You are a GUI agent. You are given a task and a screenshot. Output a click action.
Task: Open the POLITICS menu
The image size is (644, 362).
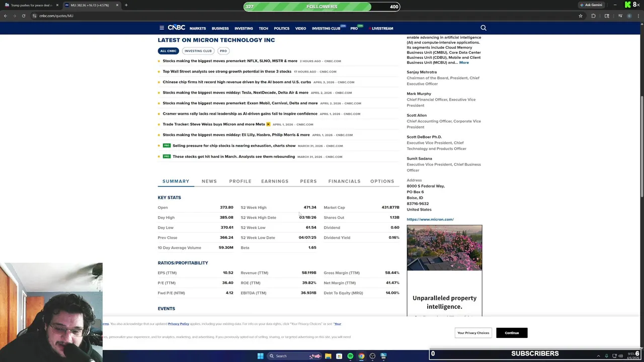click(282, 29)
